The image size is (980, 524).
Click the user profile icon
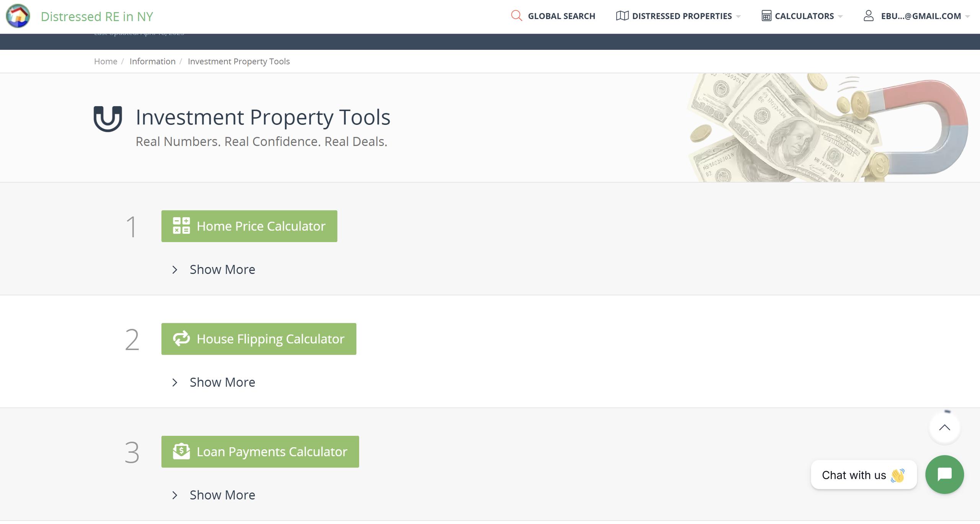[869, 16]
